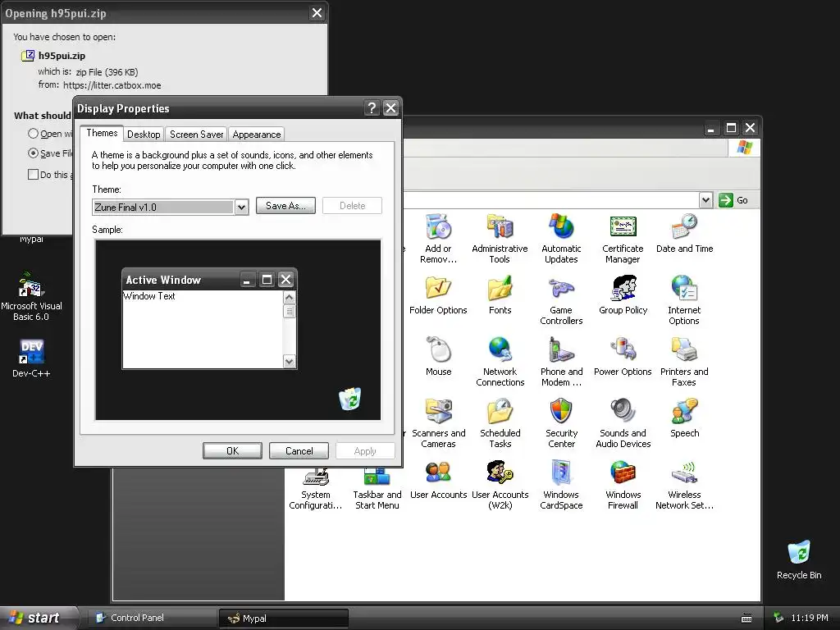Open Power Options icon
Screen dimensions: 840x630
623,349
